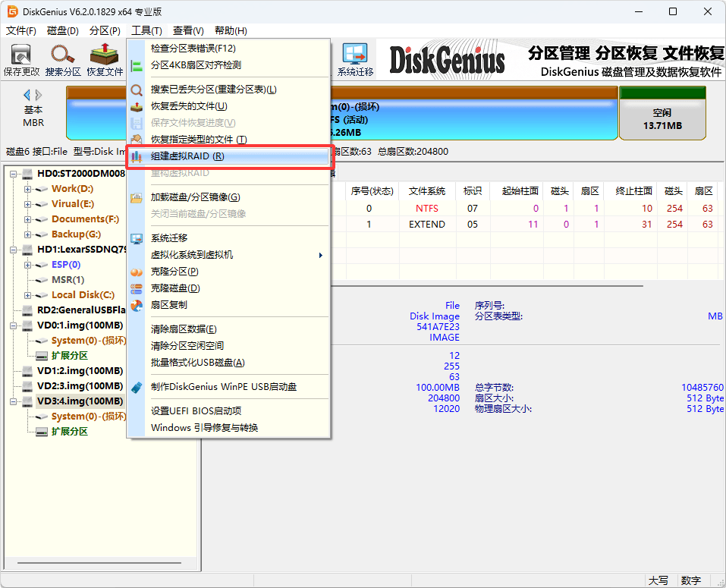This screenshot has height=588, width=726.
Task: Choose 设置UEFI BIOS启动项 menu entry
Action: point(229,410)
